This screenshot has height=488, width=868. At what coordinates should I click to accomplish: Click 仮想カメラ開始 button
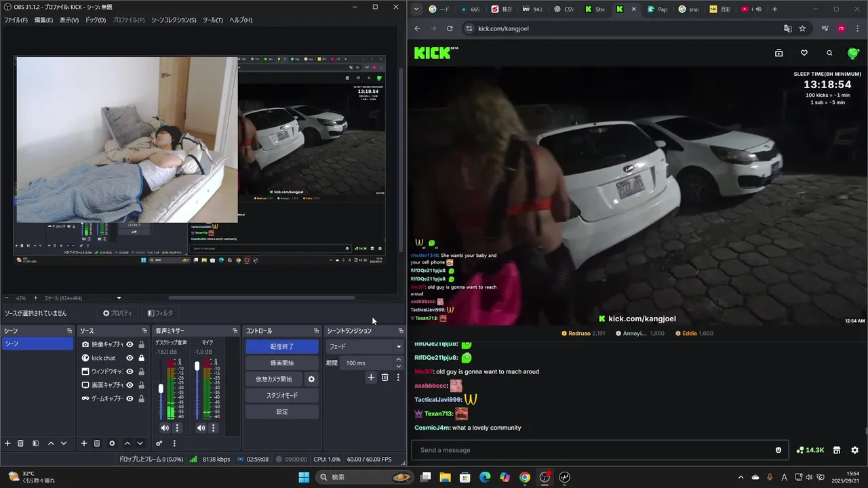274,379
